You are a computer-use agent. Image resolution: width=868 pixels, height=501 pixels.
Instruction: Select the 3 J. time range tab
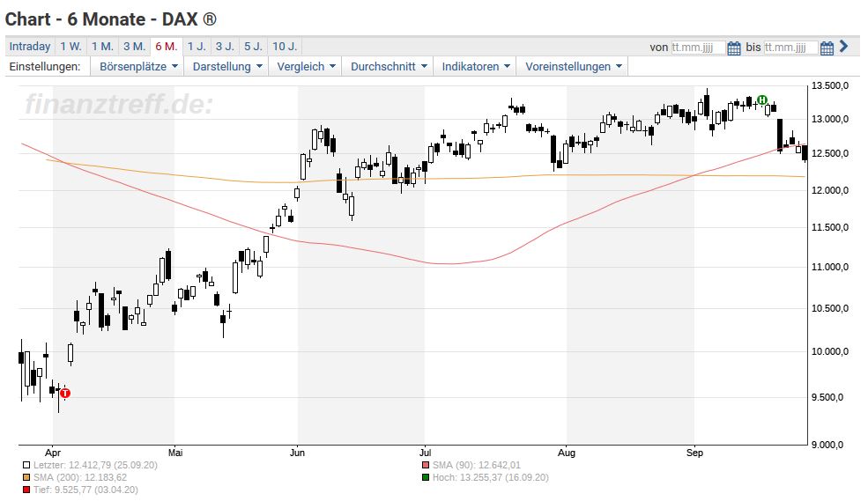pyautogui.click(x=225, y=47)
